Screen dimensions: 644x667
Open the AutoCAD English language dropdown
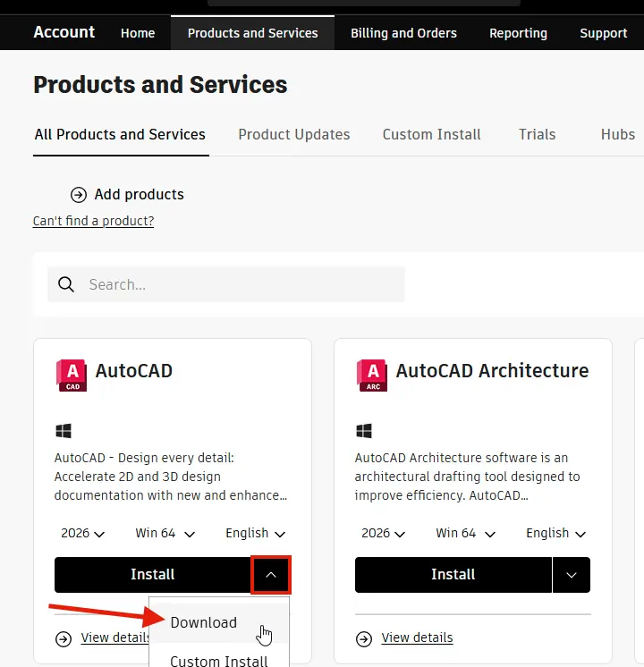(x=255, y=533)
